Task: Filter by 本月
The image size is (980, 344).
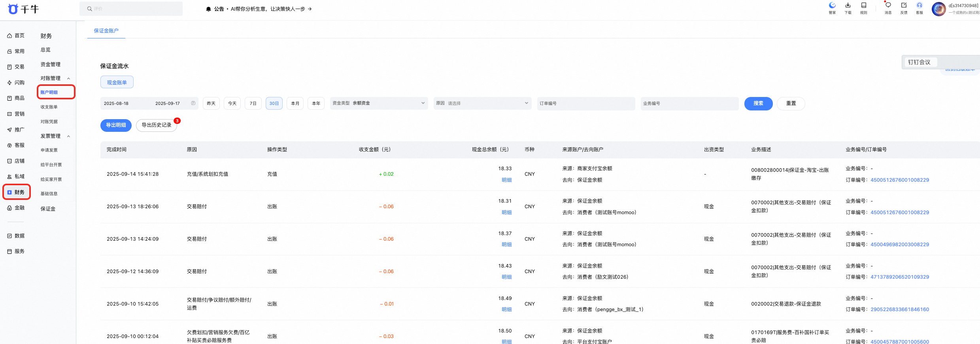Action: tap(295, 103)
